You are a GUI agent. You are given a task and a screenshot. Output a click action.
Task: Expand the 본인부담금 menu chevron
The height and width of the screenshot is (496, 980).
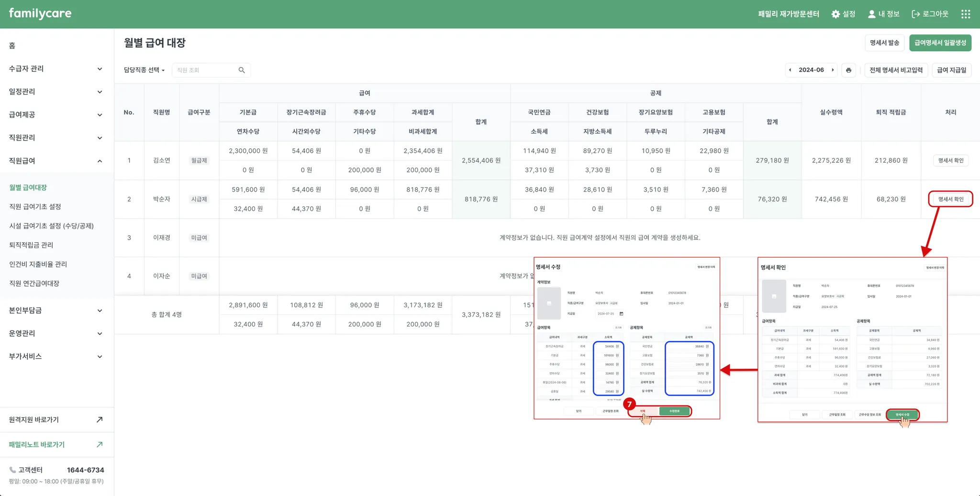point(100,311)
